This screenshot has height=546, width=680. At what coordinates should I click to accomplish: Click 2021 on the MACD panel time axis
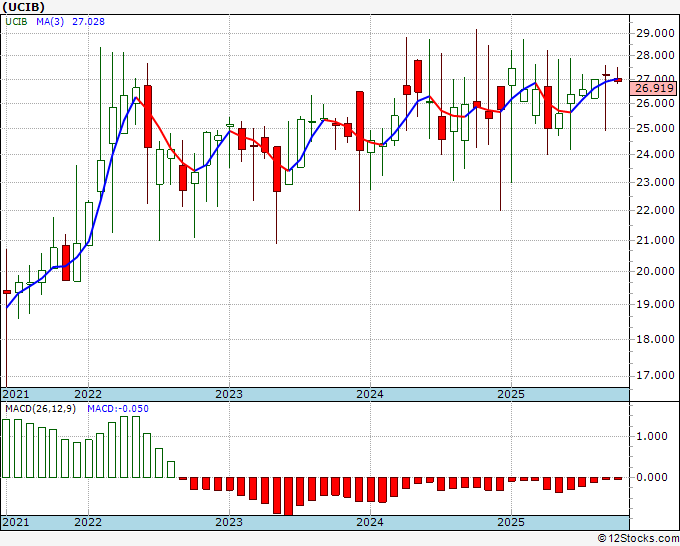16,522
